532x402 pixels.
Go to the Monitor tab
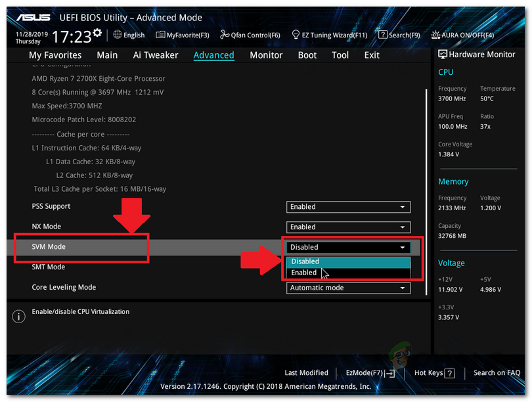pos(266,55)
